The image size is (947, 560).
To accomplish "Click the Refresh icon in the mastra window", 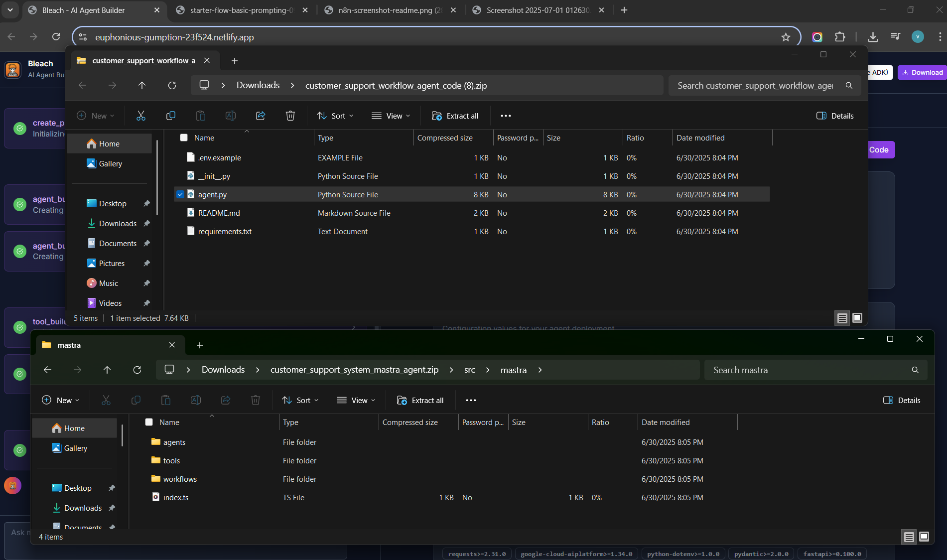I will (137, 370).
